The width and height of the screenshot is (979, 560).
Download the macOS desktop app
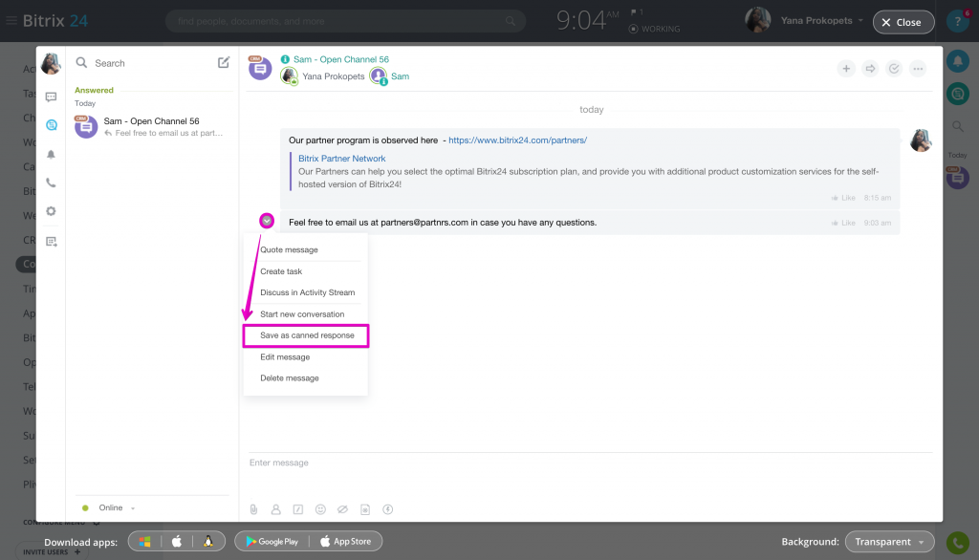(177, 542)
